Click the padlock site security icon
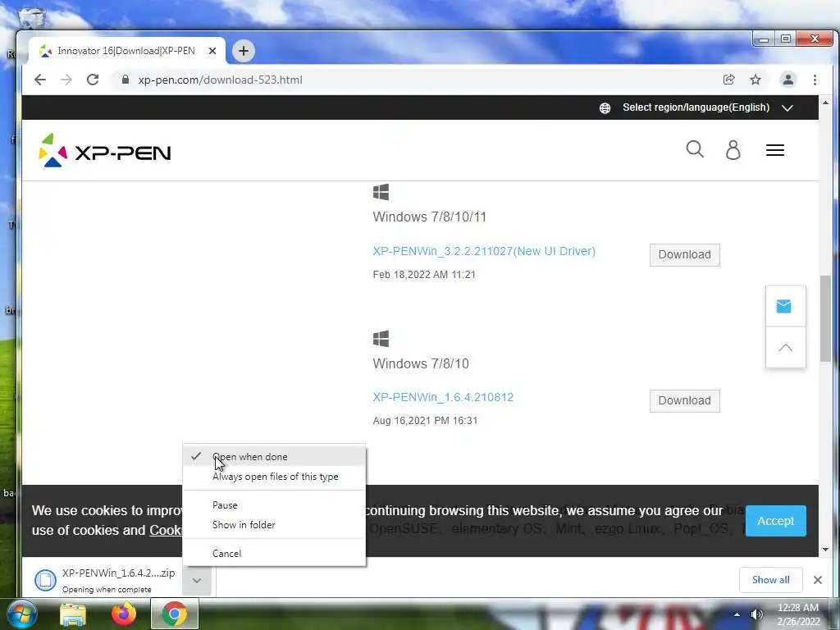Screen dimensions: 840x630 click(x=126, y=80)
